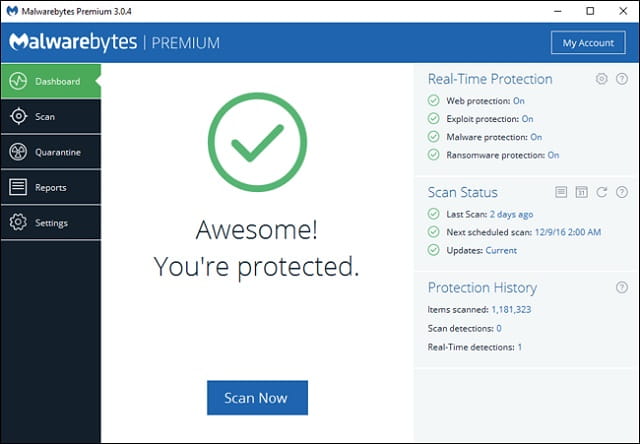Click Updates 'Current' link
The width and height of the screenshot is (640, 444).
[501, 250]
